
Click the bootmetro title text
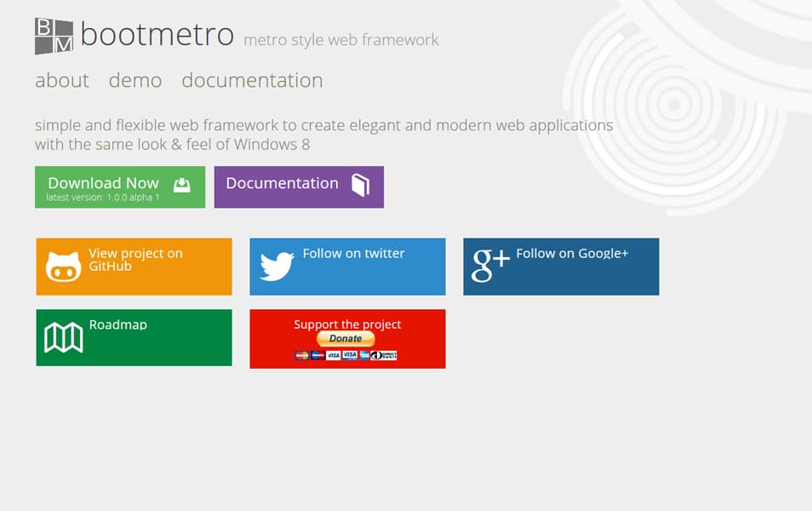pyautogui.click(x=157, y=35)
